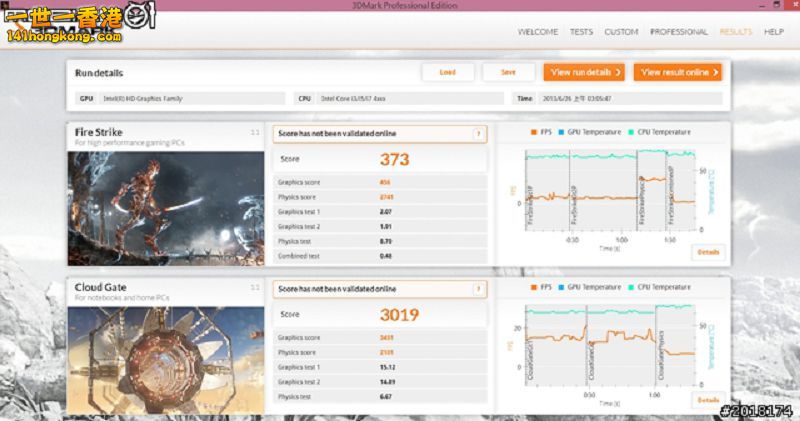
Task: Select the Fire Strike Graphics test 1 row
Action: tap(380, 212)
